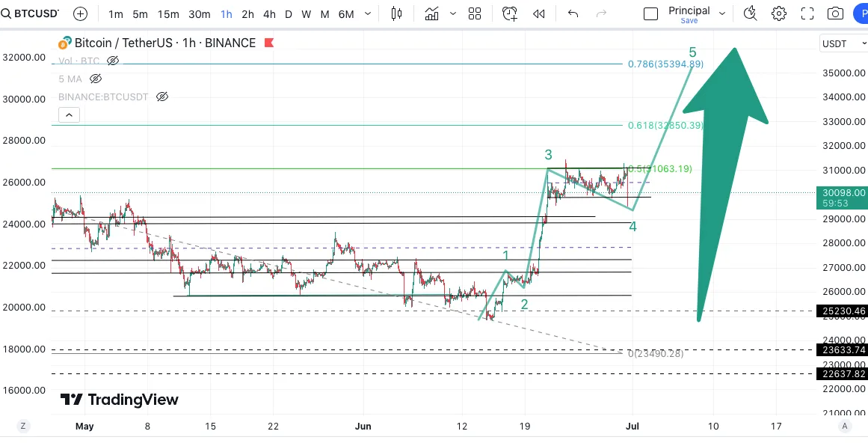Click the 25230.46 price line label

click(842, 311)
